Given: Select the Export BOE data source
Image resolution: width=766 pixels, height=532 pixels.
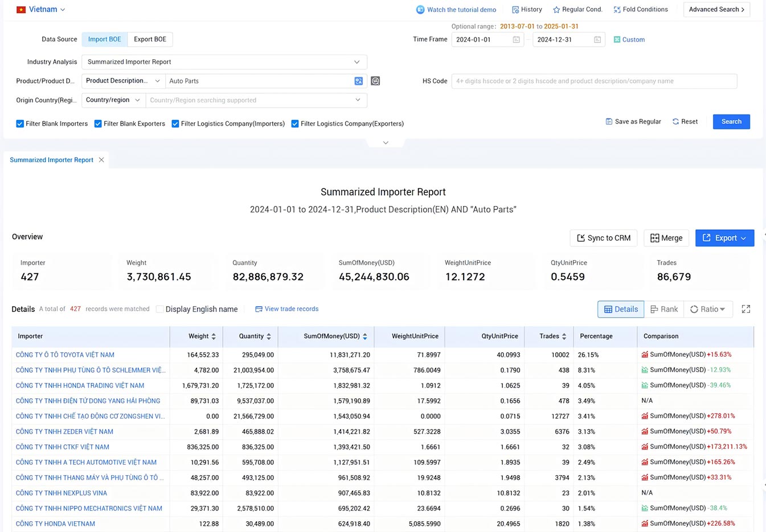Looking at the screenshot, I should click(x=150, y=39).
